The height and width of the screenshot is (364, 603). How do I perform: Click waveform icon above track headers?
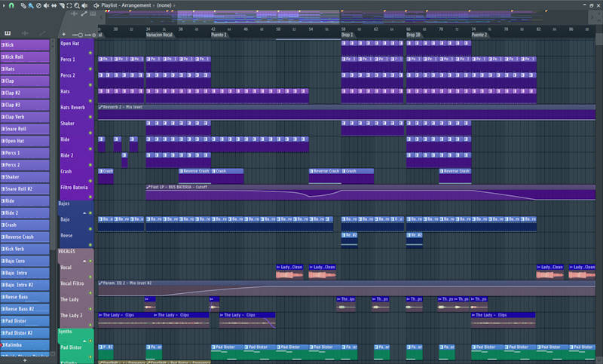click(x=74, y=14)
